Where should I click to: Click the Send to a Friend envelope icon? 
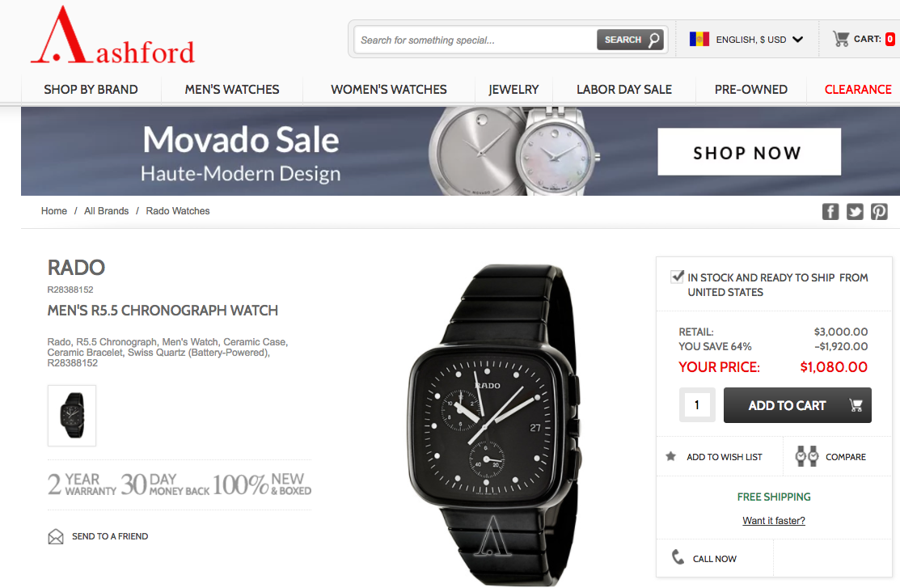56,536
